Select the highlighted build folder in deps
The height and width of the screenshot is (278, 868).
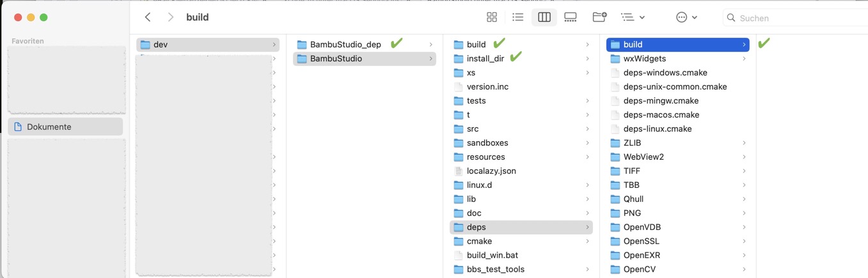click(678, 45)
